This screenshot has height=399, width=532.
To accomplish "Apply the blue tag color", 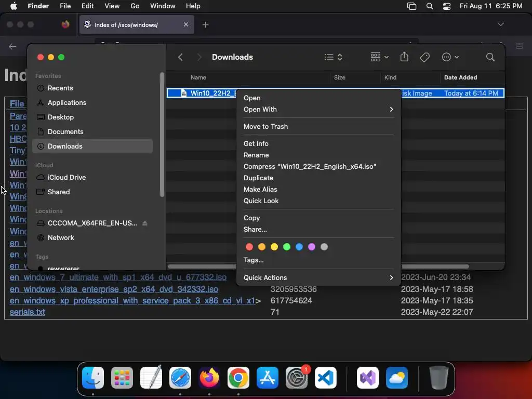I will tap(299, 247).
